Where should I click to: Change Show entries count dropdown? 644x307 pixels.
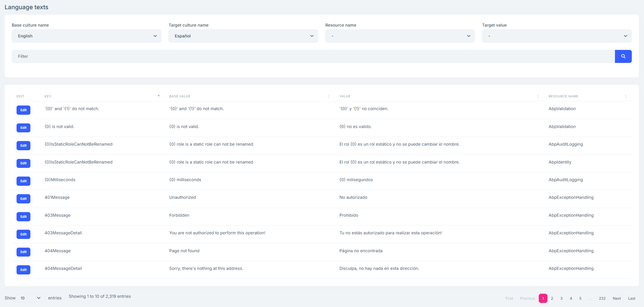point(30,298)
